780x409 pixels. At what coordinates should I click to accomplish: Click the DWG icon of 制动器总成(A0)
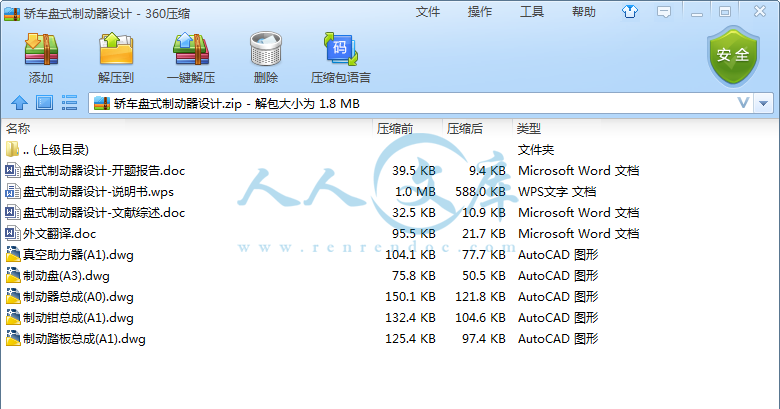(13, 297)
